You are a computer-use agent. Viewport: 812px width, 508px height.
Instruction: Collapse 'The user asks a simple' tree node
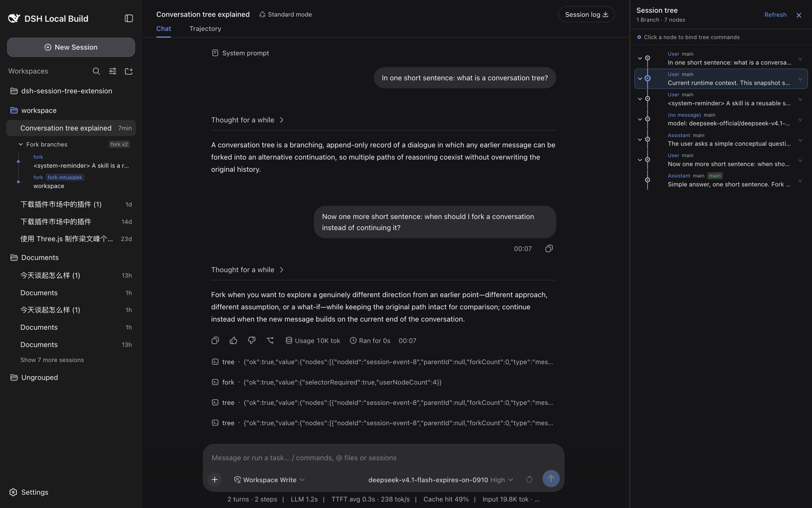[x=640, y=140]
